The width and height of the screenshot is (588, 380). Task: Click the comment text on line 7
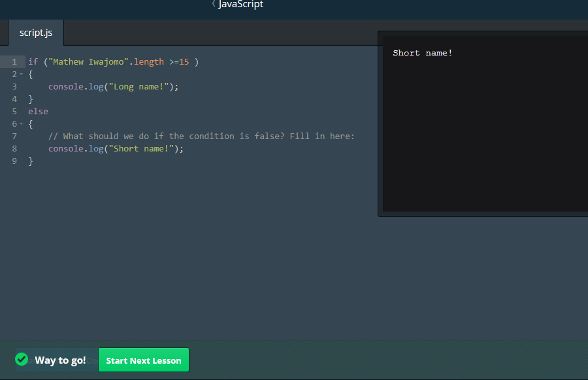coord(201,136)
